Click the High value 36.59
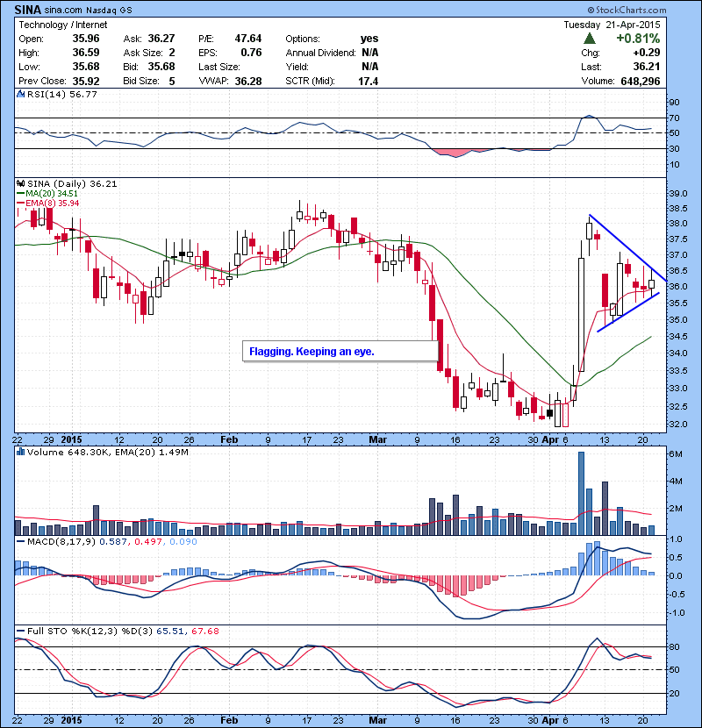 (86, 53)
